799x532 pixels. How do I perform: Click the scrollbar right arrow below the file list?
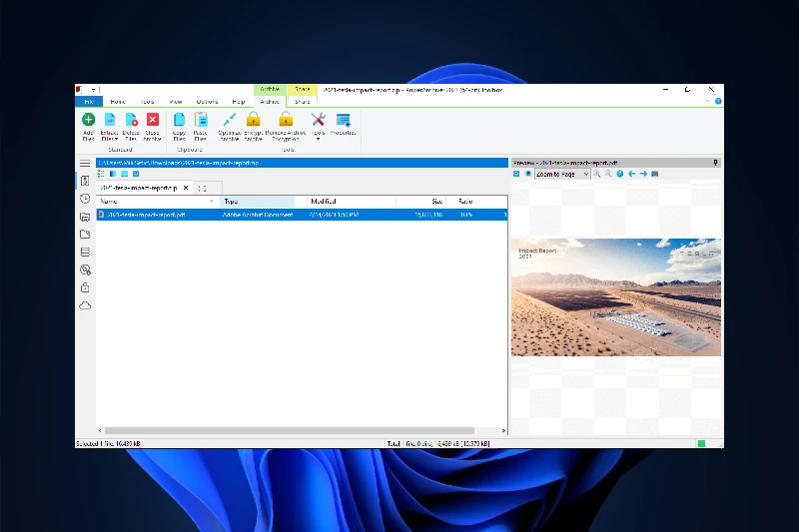(x=503, y=431)
